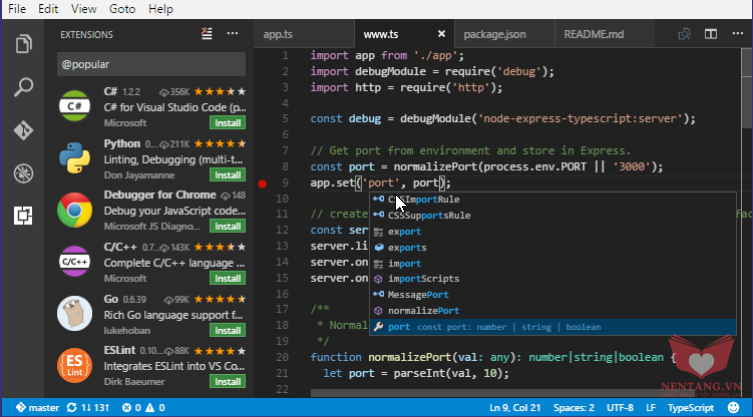753x417 pixels.
Task: Install the ESLint extension
Action: click(227, 381)
